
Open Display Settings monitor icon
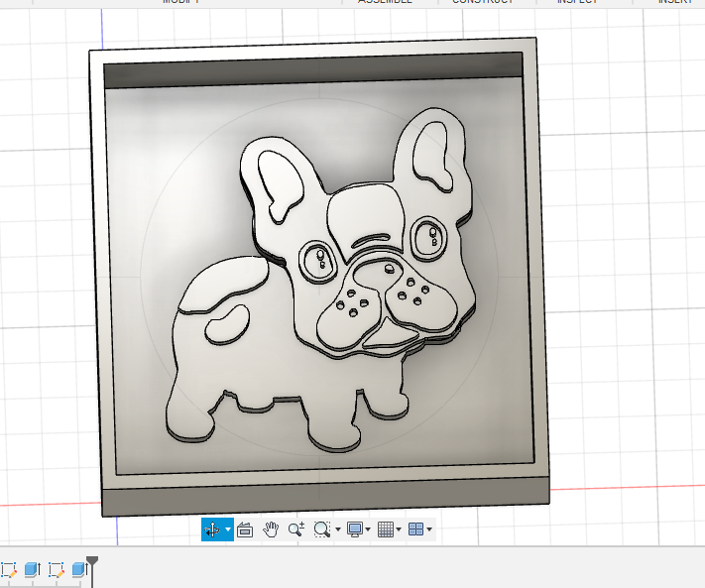point(354,529)
